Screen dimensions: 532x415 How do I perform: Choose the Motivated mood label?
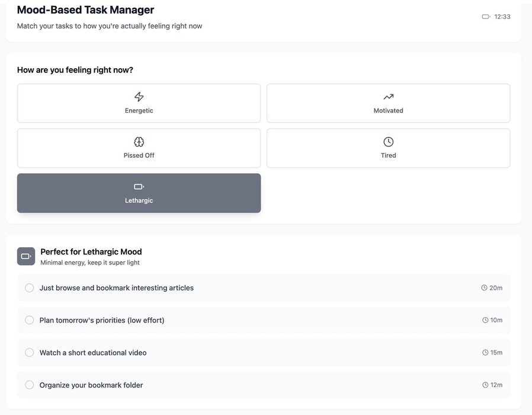click(388, 111)
